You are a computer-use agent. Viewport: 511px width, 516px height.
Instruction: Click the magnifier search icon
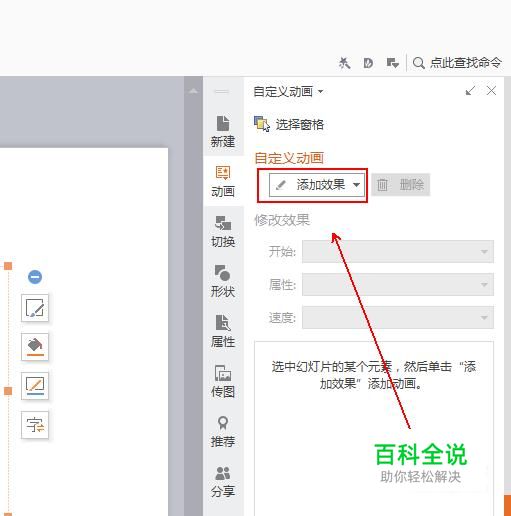tap(418, 63)
